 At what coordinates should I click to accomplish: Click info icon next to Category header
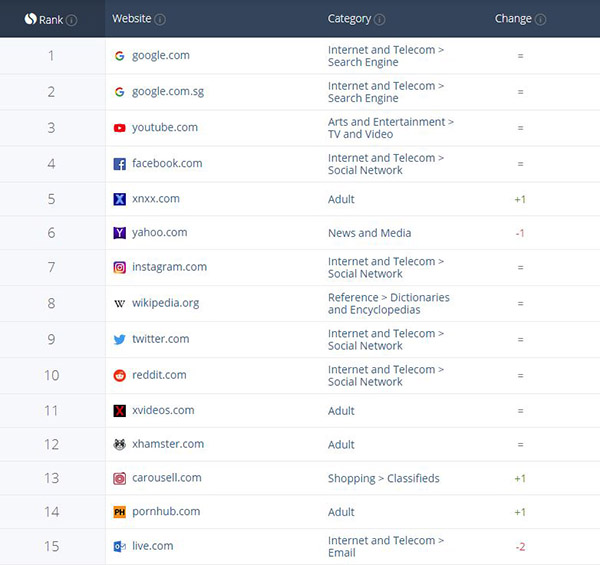(x=379, y=19)
